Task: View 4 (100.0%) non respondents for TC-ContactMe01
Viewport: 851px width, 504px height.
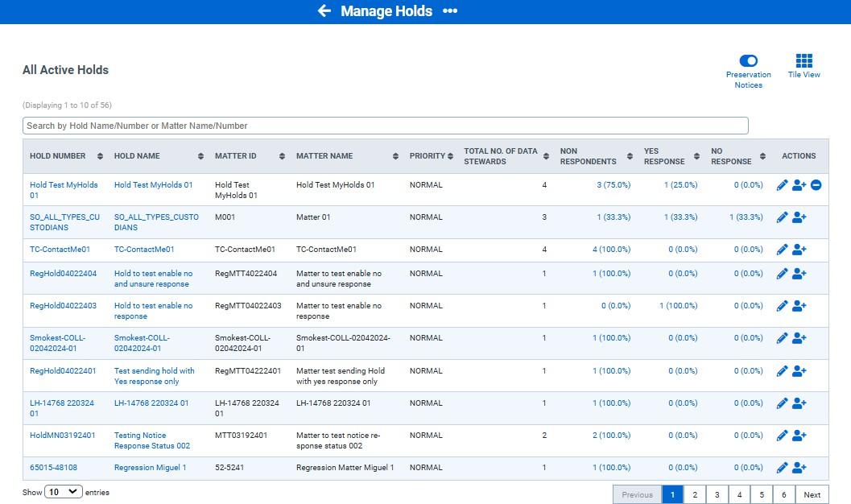Action: [611, 250]
